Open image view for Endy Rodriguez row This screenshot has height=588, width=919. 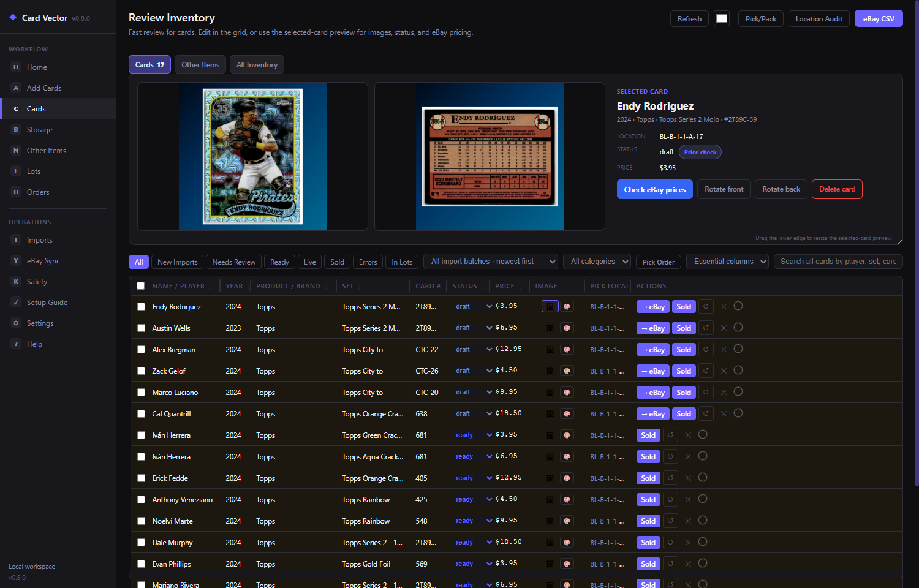coord(550,306)
